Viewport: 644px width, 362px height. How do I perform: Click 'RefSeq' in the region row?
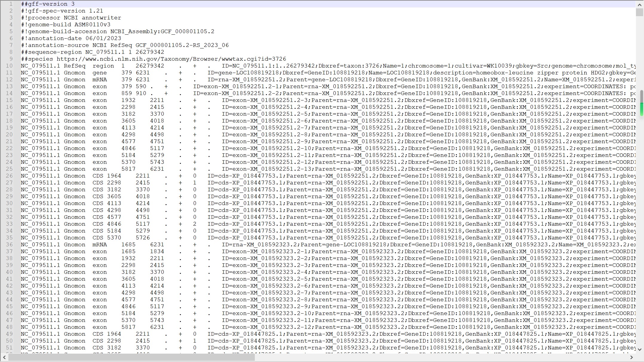(x=75, y=66)
